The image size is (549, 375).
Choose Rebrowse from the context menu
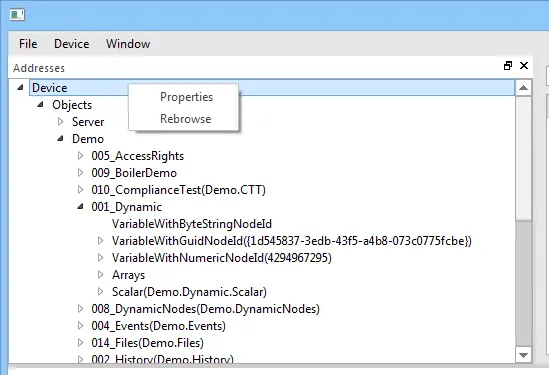pyautogui.click(x=186, y=119)
